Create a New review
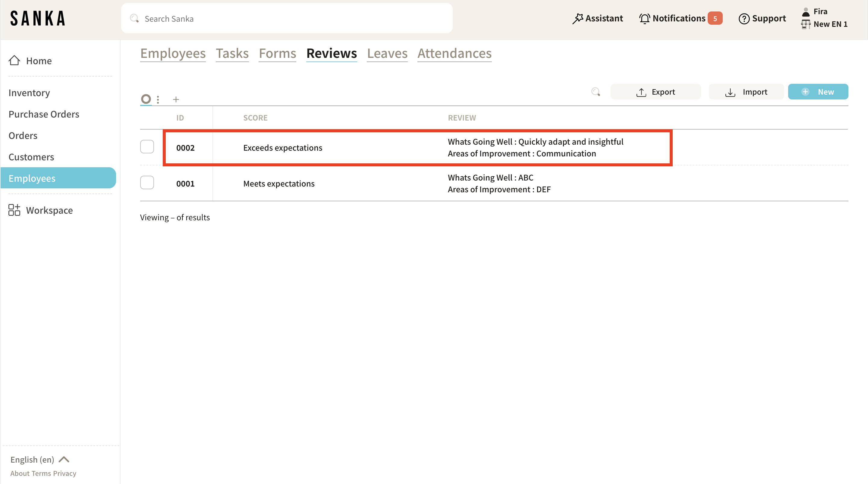Viewport: 868px width, 484px height. click(818, 92)
